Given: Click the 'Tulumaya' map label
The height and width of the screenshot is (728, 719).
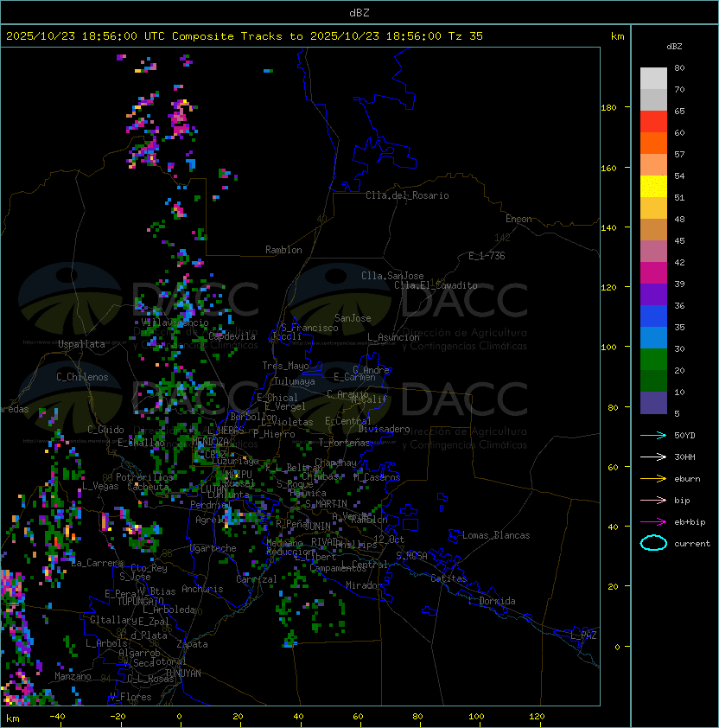Looking at the screenshot, I should [x=295, y=381].
